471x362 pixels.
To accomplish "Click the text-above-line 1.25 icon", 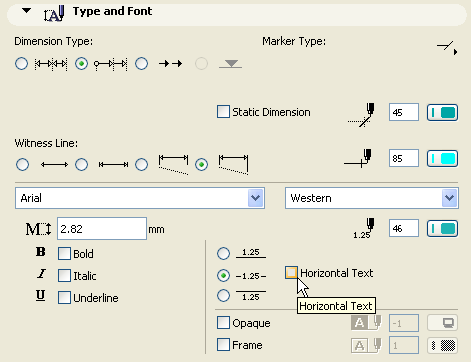I will click(251, 253).
